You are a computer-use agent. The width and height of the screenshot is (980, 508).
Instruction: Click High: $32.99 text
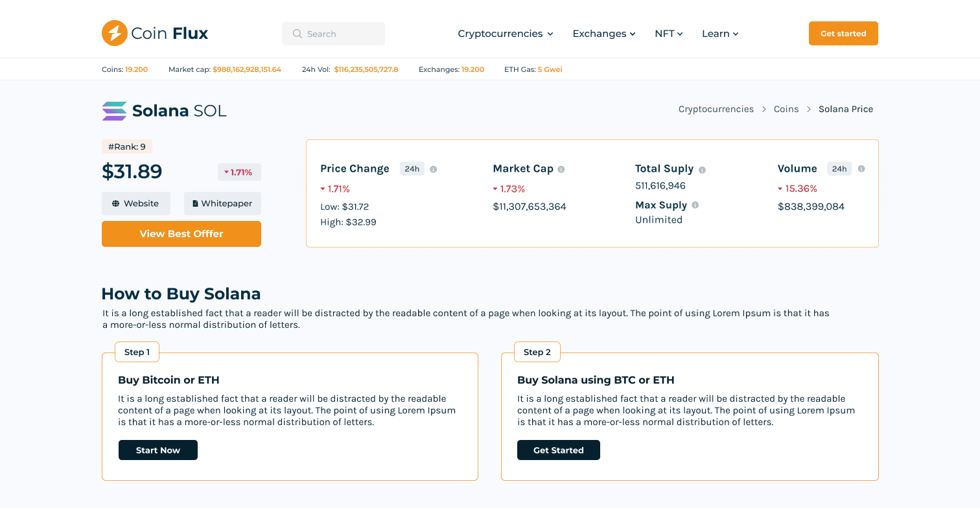tap(348, 222)
